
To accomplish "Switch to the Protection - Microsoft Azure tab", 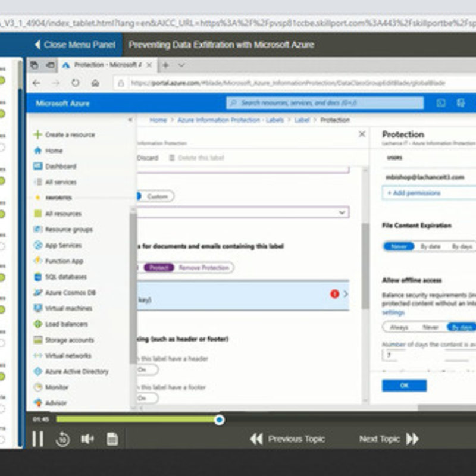I will coord(108,65).
